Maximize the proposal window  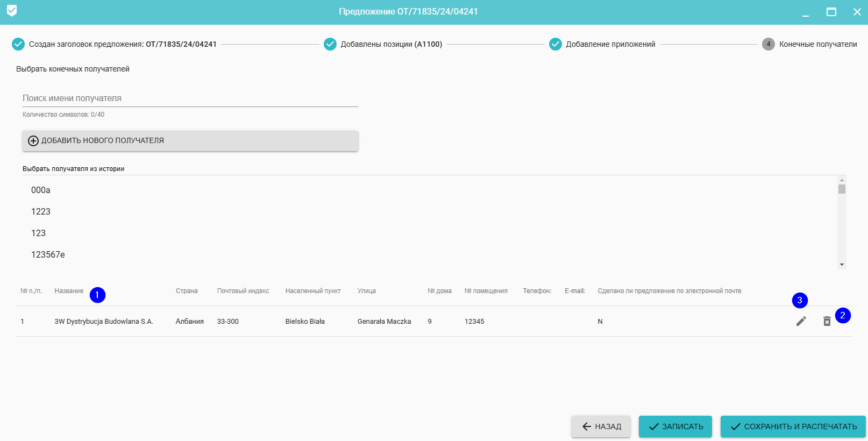pyautogui.click(x=831, y=12)
